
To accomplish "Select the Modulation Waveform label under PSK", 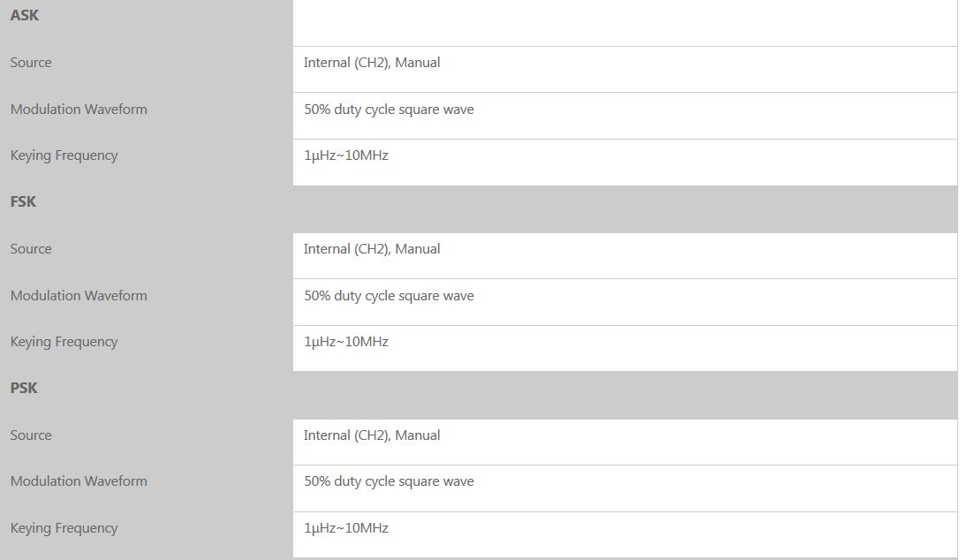I will point(79,481).
